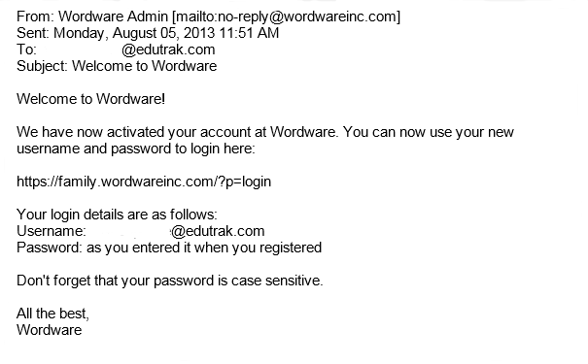
Task: Open the family.wordwareinc.com login URL
Action: point(144,182)
